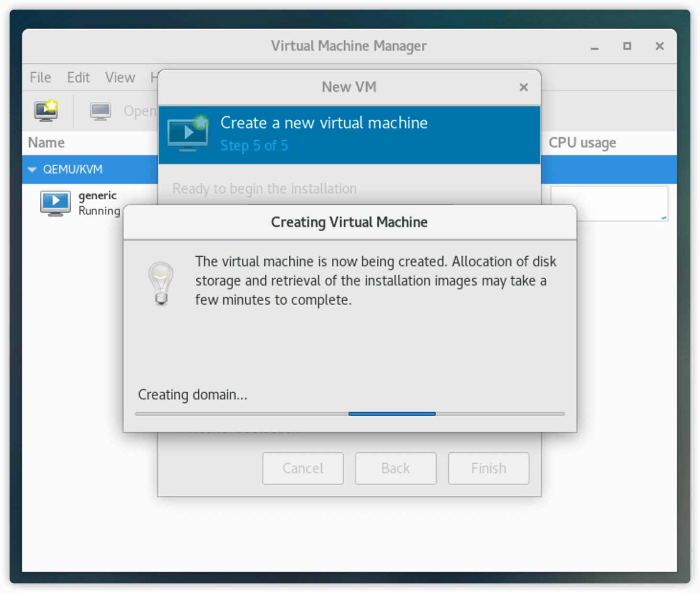The height and width of the screenshot is (593, 700).
Task: Maximize the Virtual Machine Manager window
Action: (627, 46)
